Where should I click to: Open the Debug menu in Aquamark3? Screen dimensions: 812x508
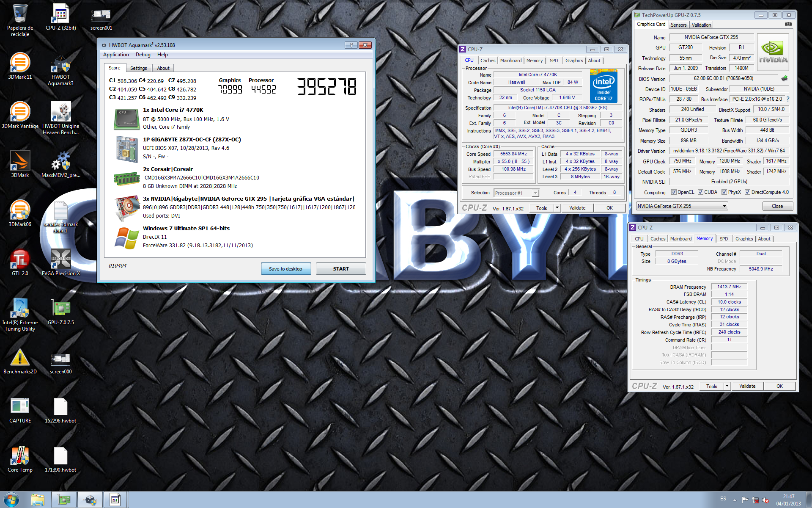click(x=143, y=55)
